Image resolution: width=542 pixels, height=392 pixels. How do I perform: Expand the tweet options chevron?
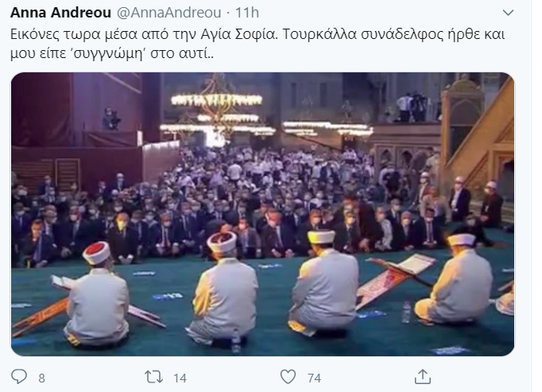point(508,14)
